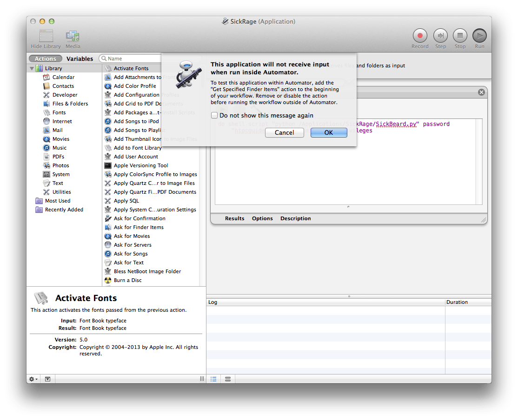Click the Stop workflow icon
Image resolution: width=518 pixels, height=420 pixels.
[x=460, y=35]
